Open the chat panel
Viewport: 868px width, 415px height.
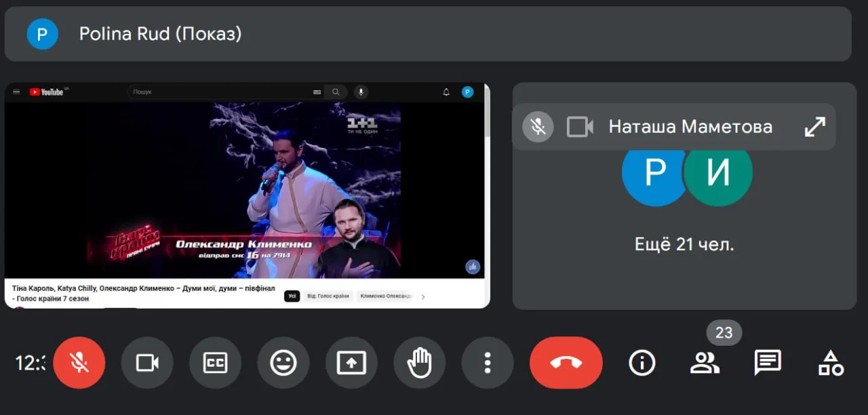coord(768,363)
